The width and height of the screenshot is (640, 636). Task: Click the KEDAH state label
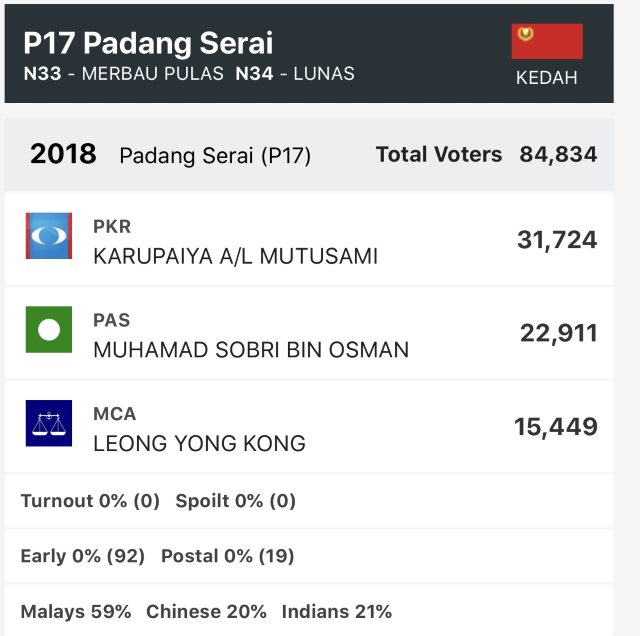point(547,78)
